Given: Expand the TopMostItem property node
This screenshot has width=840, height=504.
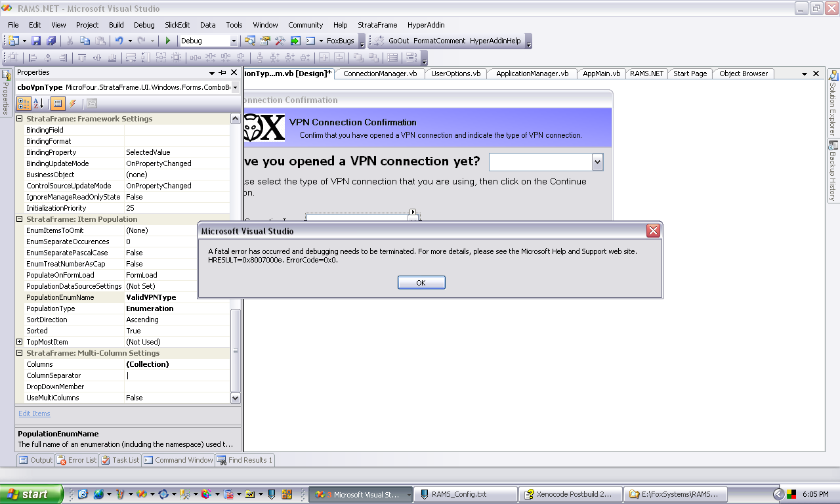Looking at the screenshot, I should [x=20, y=342].
